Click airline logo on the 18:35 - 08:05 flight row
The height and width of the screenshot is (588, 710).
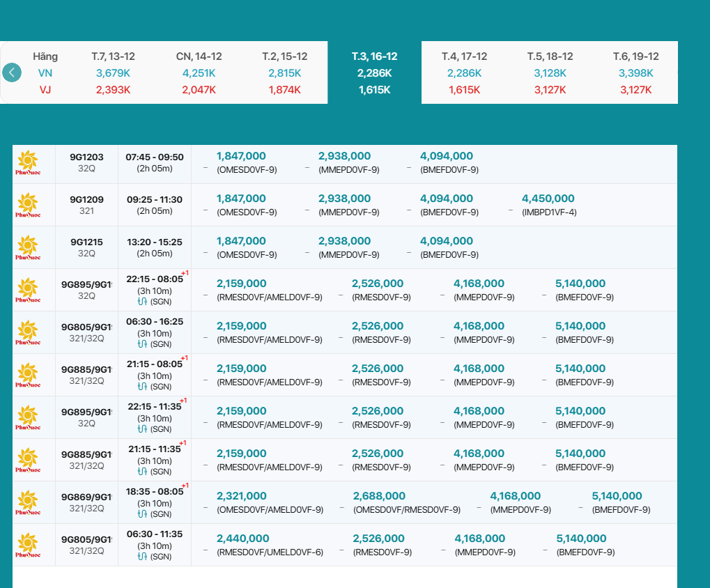[x=28, y=503]
